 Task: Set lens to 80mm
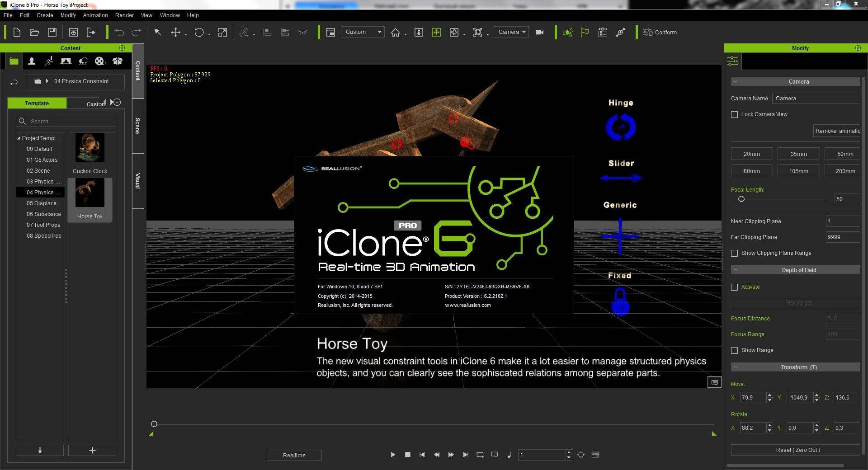pos(752,171)
